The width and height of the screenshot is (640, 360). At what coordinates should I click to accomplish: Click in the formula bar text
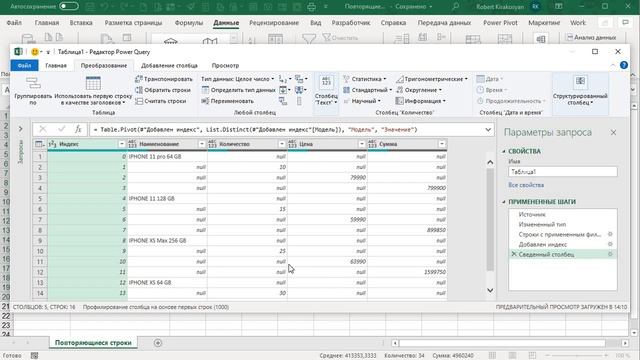tap(255, 130)
